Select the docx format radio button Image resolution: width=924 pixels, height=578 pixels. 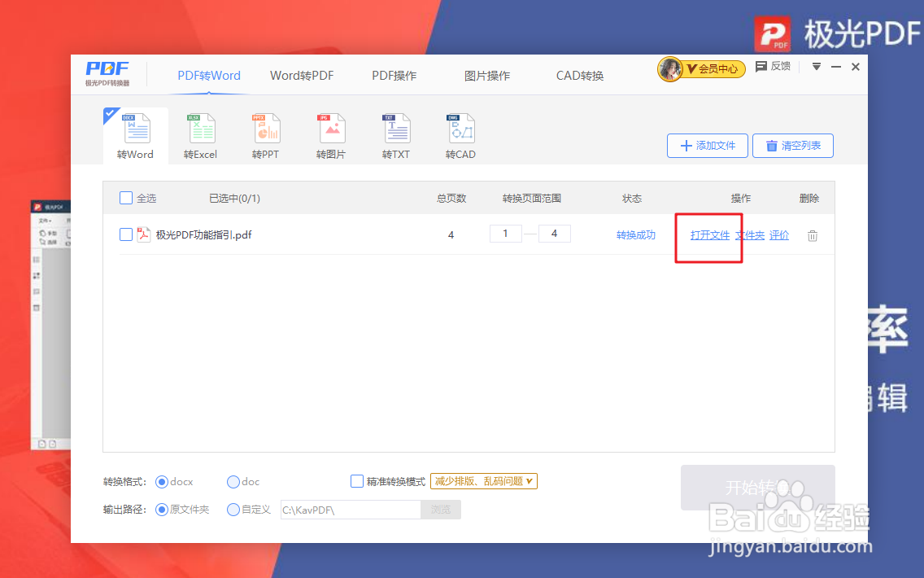tap(162, 482)
